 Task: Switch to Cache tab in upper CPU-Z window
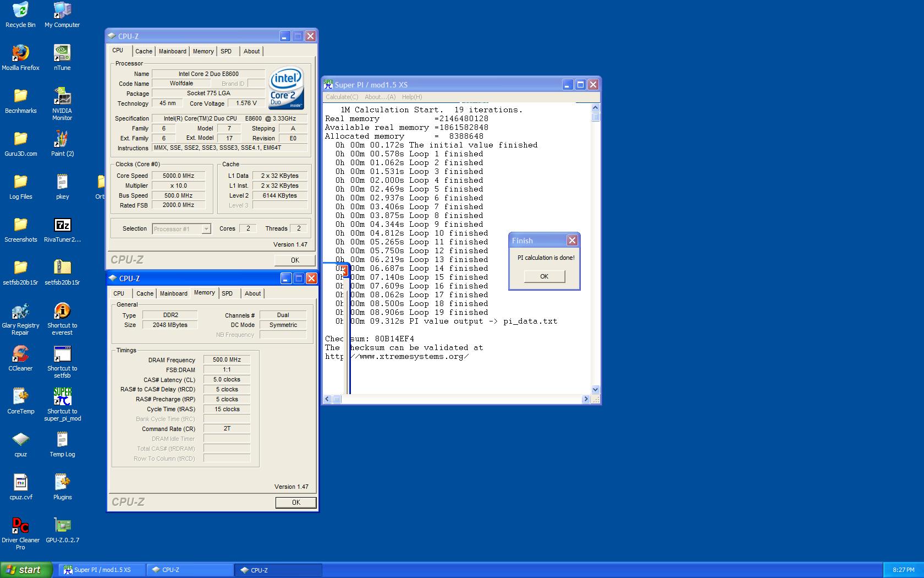pos(144,51)
